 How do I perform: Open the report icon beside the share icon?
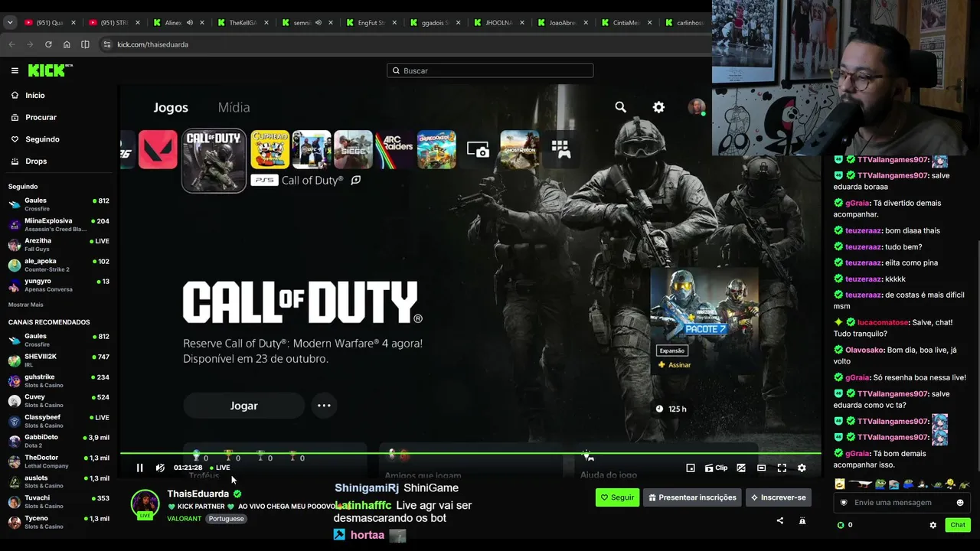802,521
